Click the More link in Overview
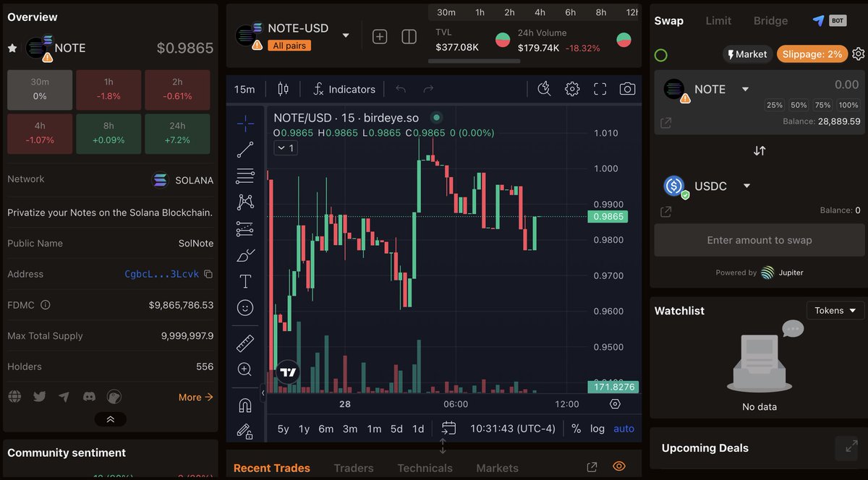The height and width of the screenshot is (480, 868). pos(195,397)
